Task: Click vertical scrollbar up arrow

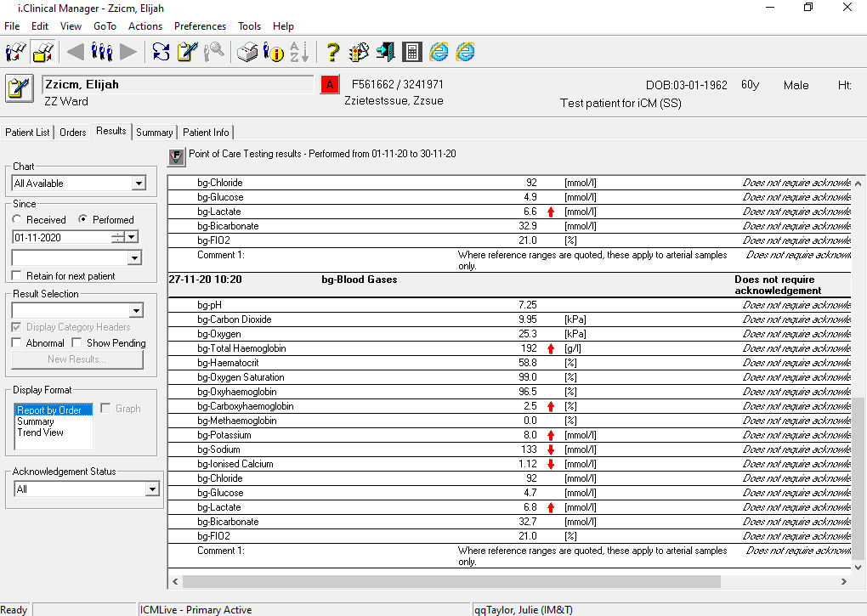Action: (858, 184)
